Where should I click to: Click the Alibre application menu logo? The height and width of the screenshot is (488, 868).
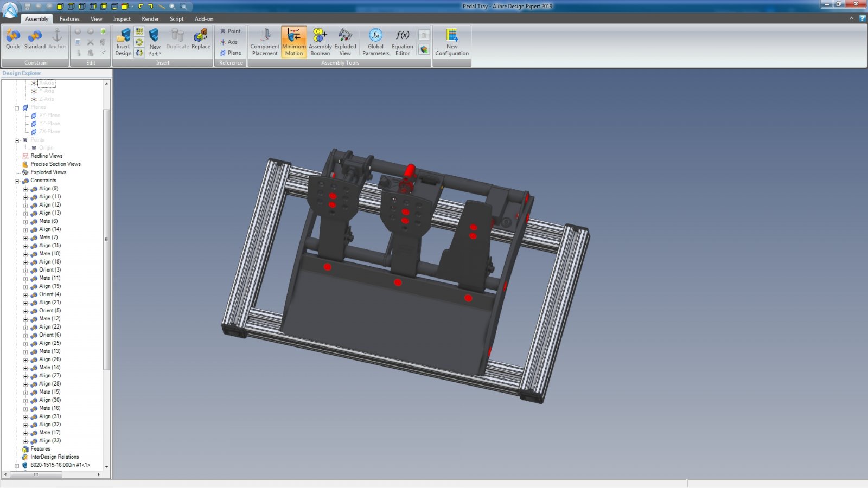[x=10, y=10]
